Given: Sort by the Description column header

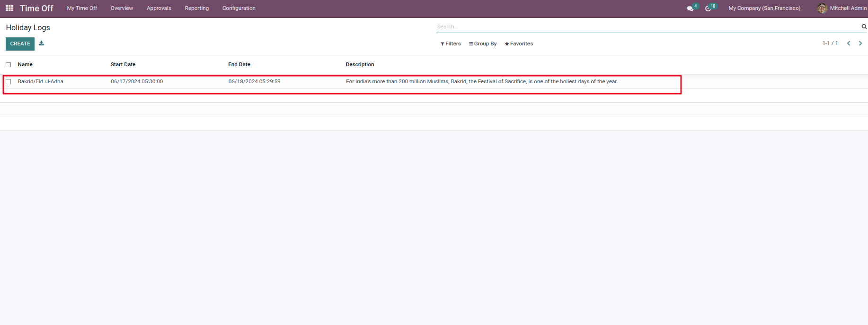Looking at the screenshot, I should (x=360, y=64).
